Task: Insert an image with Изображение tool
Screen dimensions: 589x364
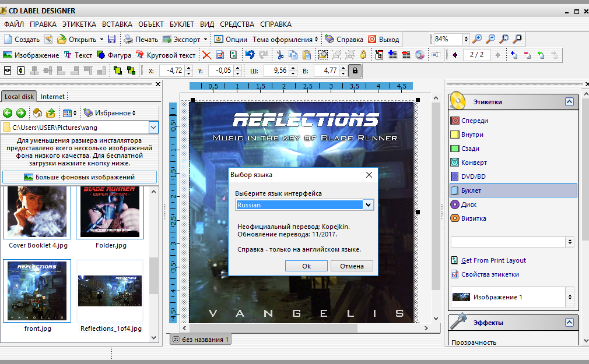Action: coord(31,55)
